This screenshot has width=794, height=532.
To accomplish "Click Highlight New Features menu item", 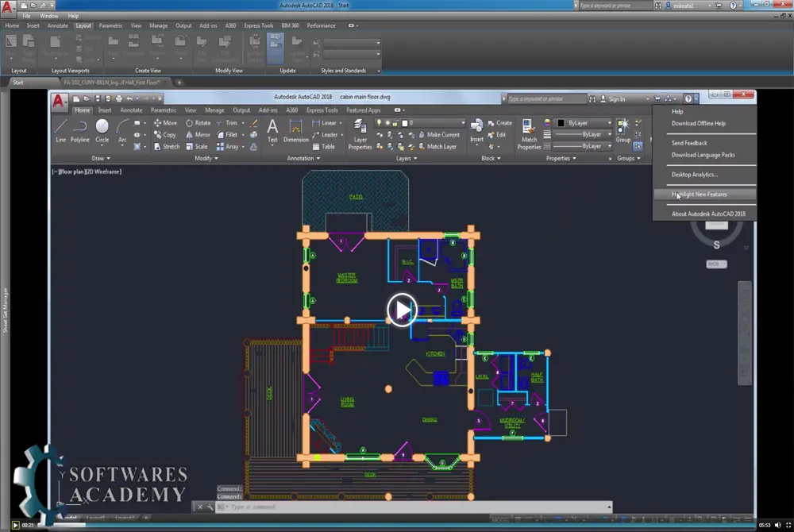I will click(704, 195).
